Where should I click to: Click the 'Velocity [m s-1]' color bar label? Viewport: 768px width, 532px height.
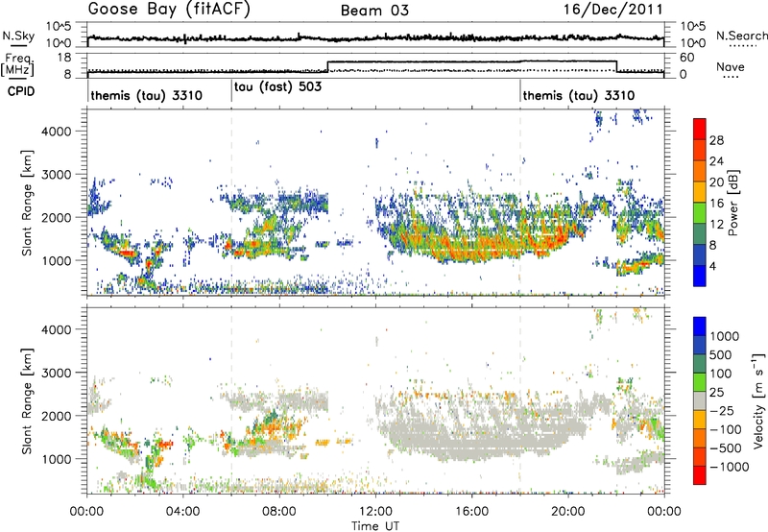(758, 399)
